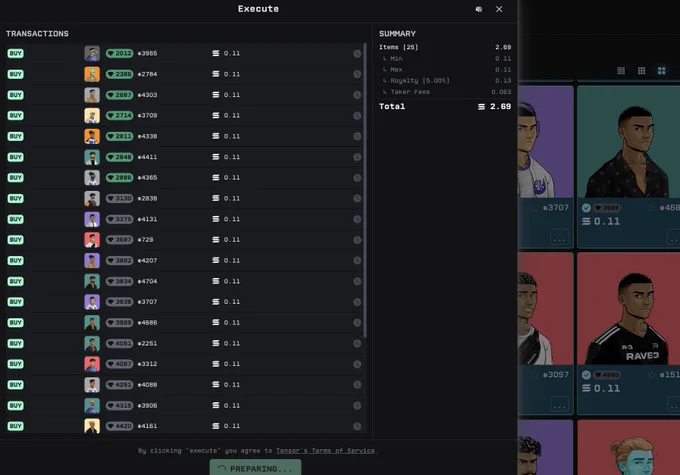Click the Royalty (5.00%) summary line
The width and height of the screenshot is (680, 475).
click(x=445, y=81)
